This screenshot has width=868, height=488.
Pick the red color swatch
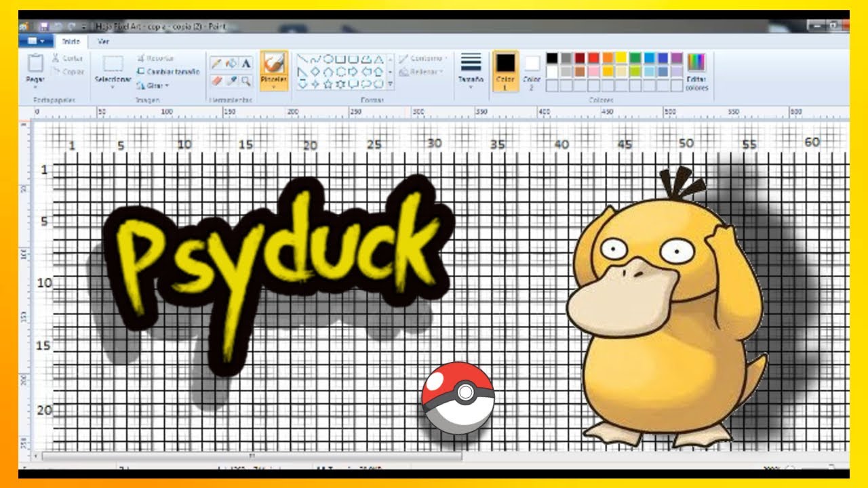pos(593,58)
